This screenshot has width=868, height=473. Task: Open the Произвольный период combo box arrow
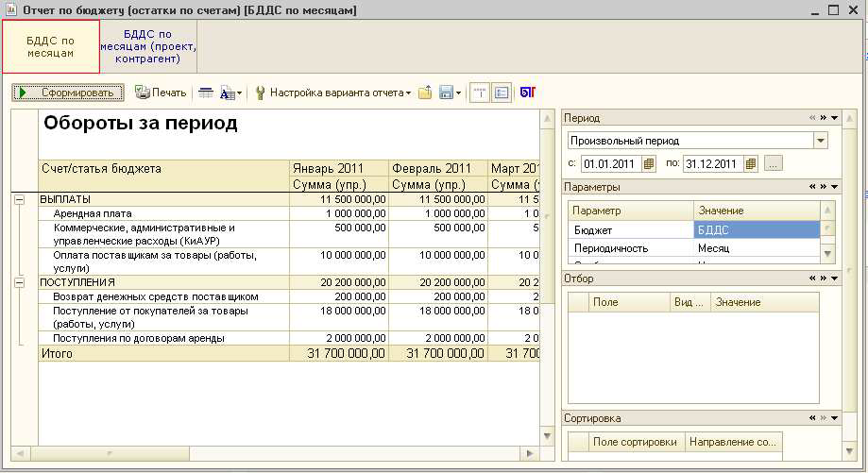(821, 141)
